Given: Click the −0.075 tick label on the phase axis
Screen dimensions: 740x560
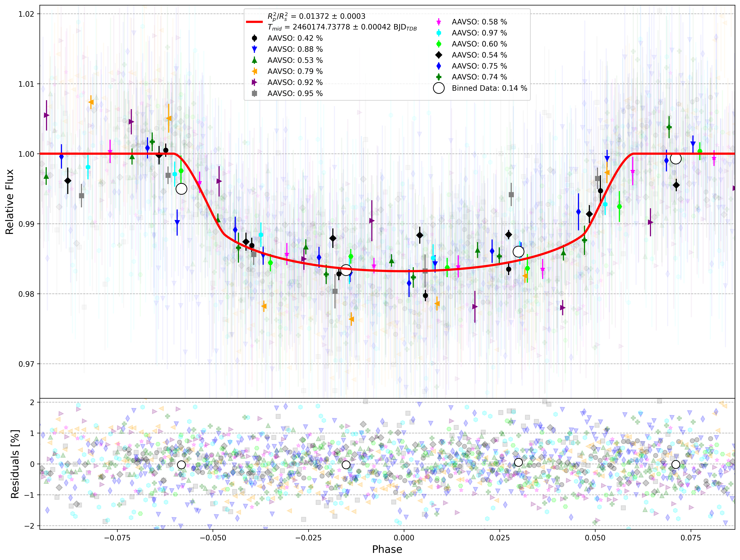Looking at the screenshot, I should click(117, 538).
